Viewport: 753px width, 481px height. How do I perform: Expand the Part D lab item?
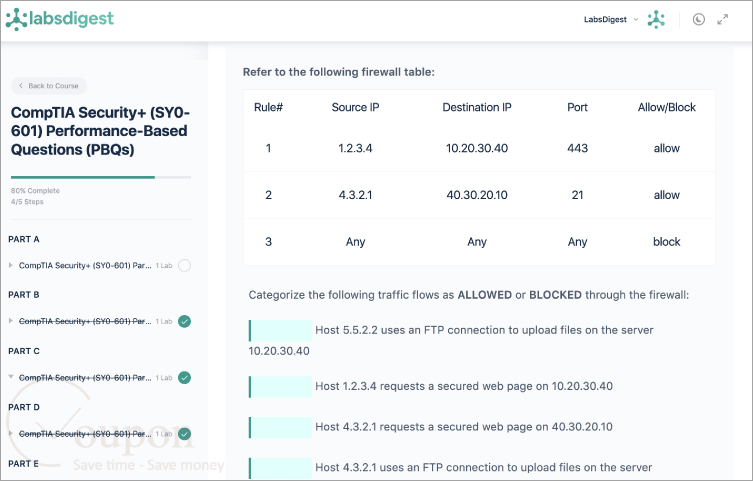(11, 433)
